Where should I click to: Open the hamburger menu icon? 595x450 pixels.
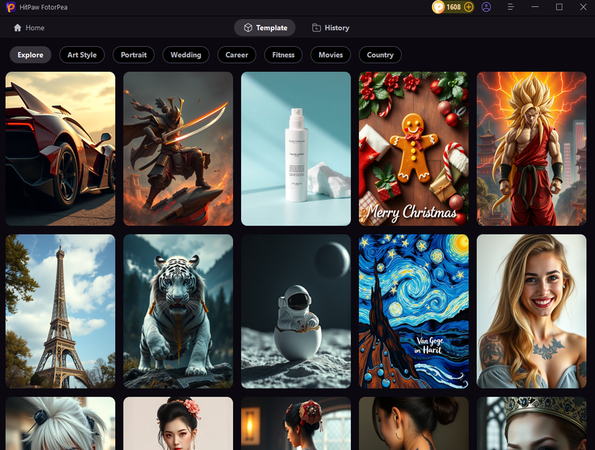(511, 7)
